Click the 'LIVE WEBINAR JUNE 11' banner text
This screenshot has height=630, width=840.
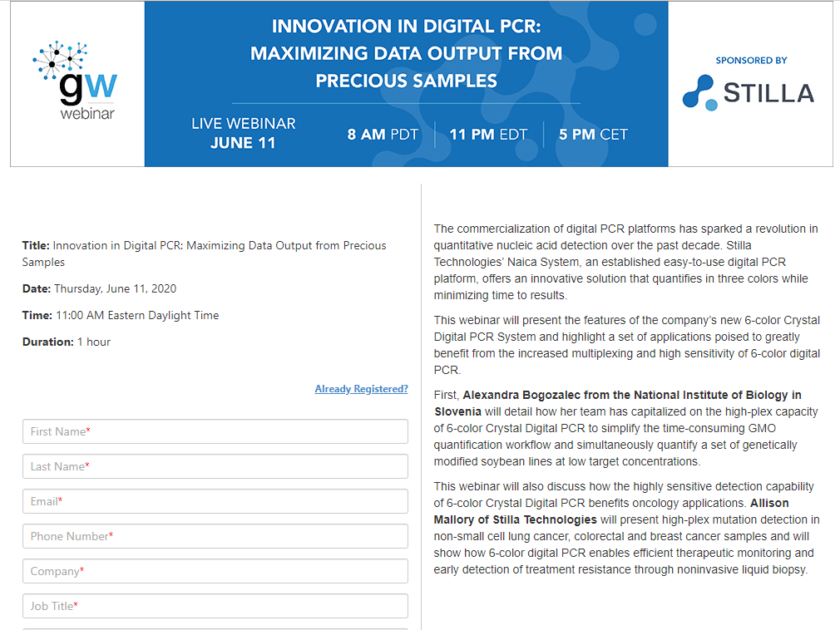point(243,133)
